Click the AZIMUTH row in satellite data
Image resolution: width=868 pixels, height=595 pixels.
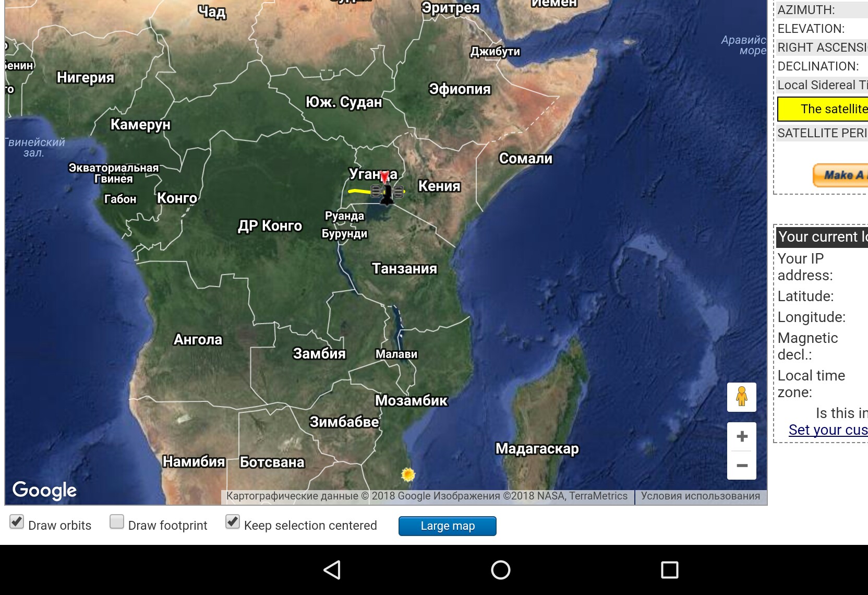pyautogui.click(x=822, y=10)
